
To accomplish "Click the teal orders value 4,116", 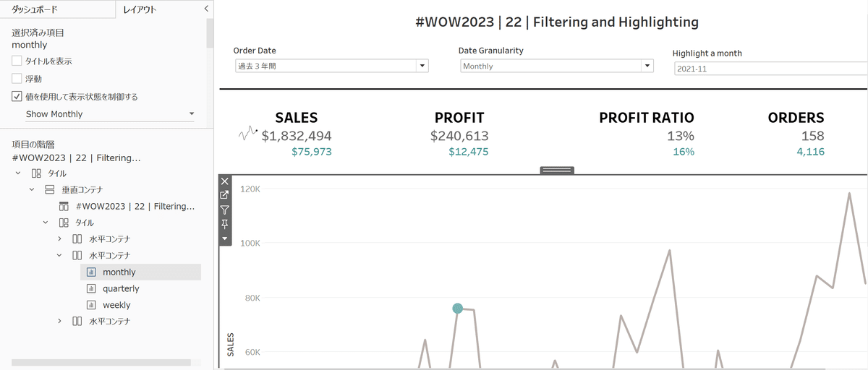I will pos(810,152).
